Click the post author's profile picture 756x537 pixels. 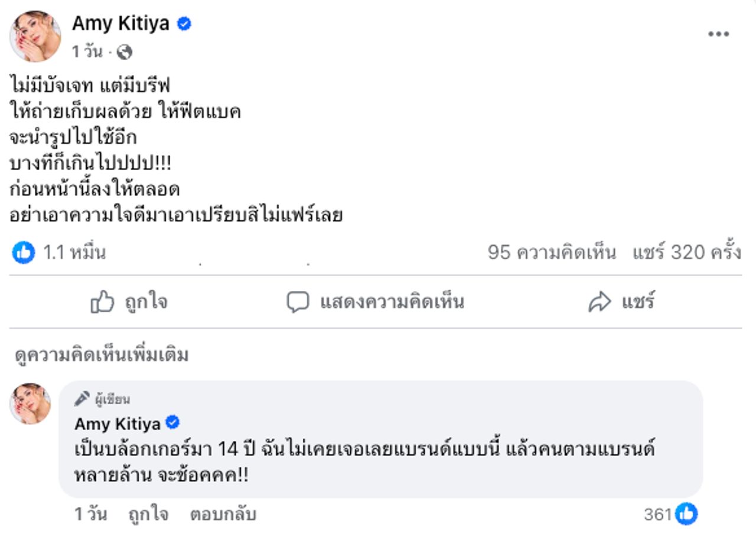point(35,37)
